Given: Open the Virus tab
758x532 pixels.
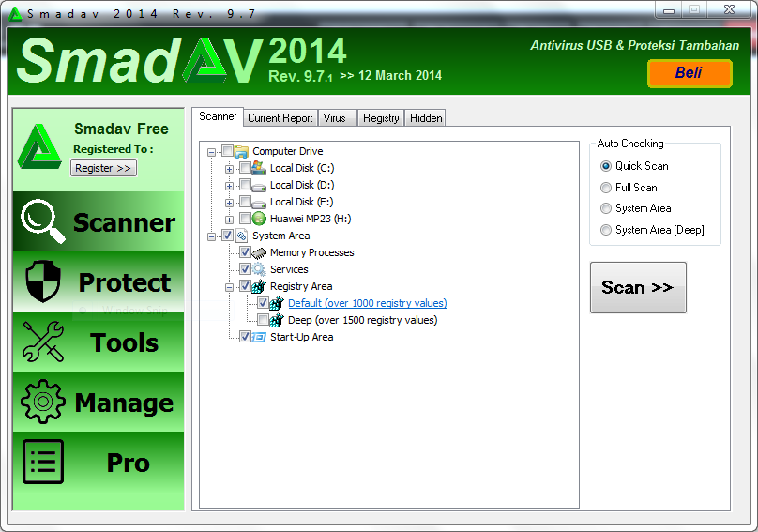Looking at the screenshot, I should [x=338, y=118].
